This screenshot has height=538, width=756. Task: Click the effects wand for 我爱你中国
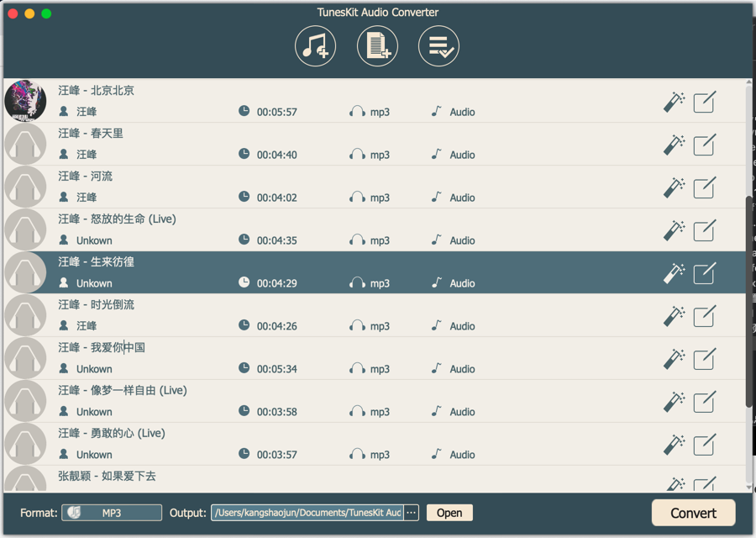click(x=674, y=358)
